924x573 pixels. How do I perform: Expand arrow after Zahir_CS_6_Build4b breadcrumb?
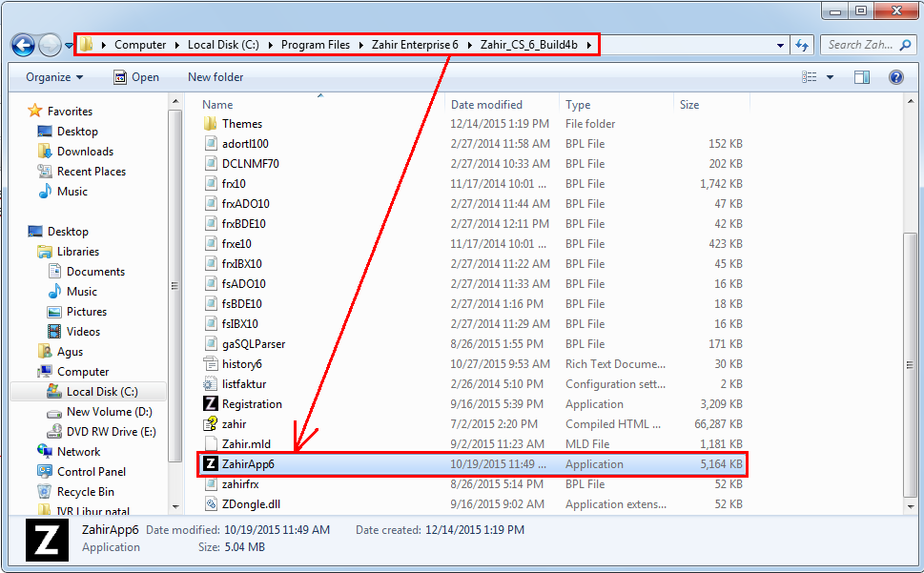click(588, 45)
